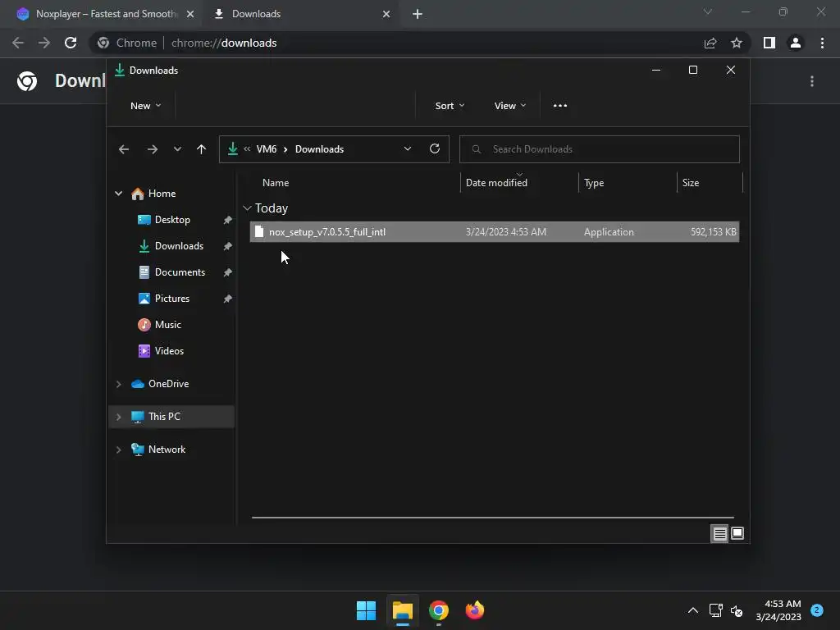Open the Sort dropdown

coord(450,106)
